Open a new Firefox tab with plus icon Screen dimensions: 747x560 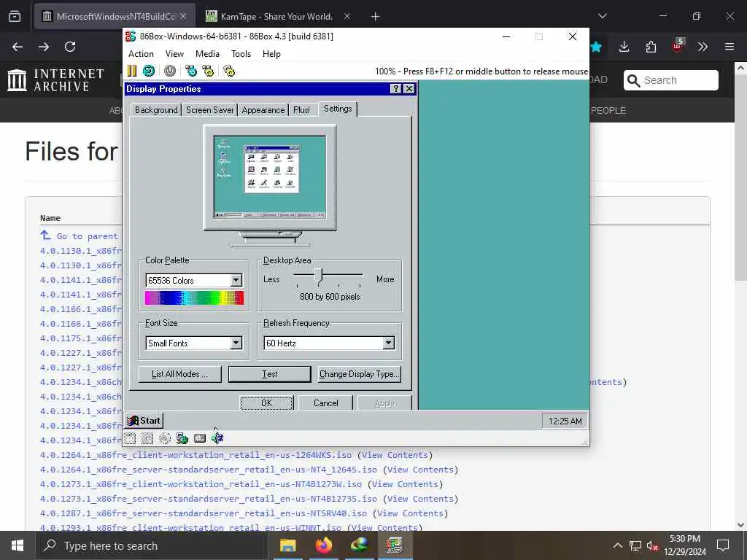(376, 17)
